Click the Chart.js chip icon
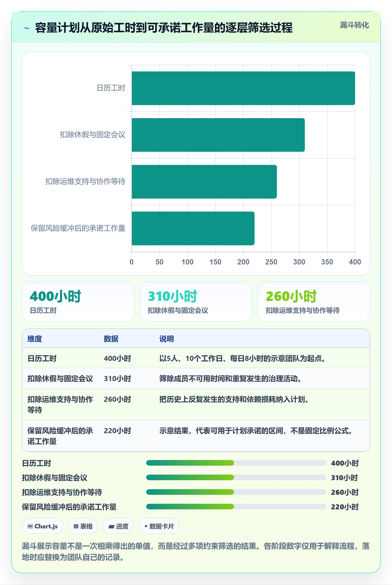Screen dimensions: 392x585 point(30,526)
